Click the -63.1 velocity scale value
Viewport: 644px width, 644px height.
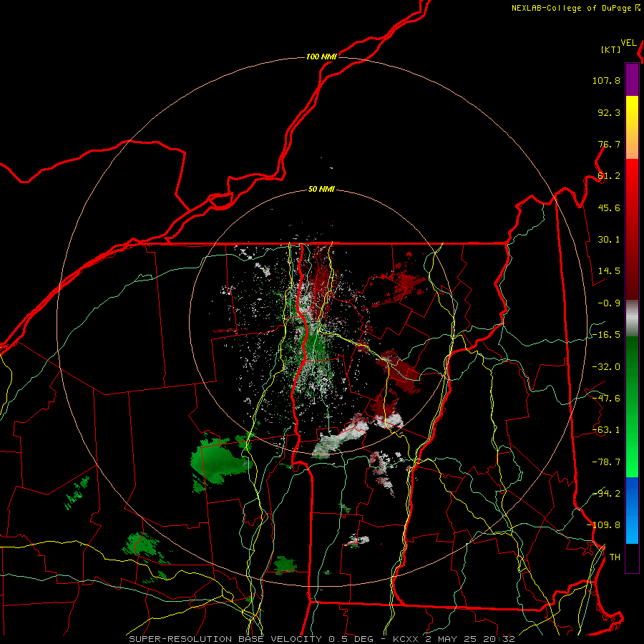click(606, 430)
